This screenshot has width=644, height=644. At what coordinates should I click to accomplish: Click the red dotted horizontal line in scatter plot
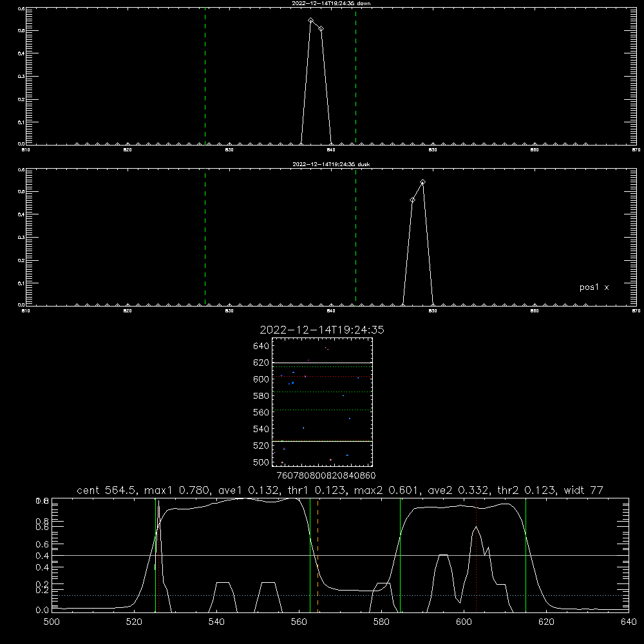click(323, 377)
